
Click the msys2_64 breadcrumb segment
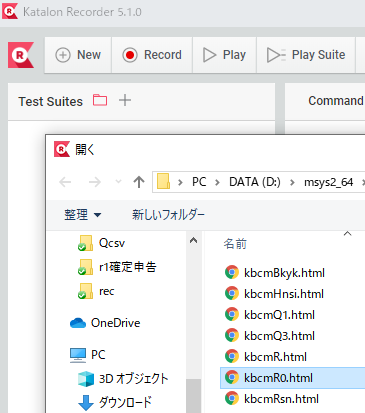pos(328,182)
